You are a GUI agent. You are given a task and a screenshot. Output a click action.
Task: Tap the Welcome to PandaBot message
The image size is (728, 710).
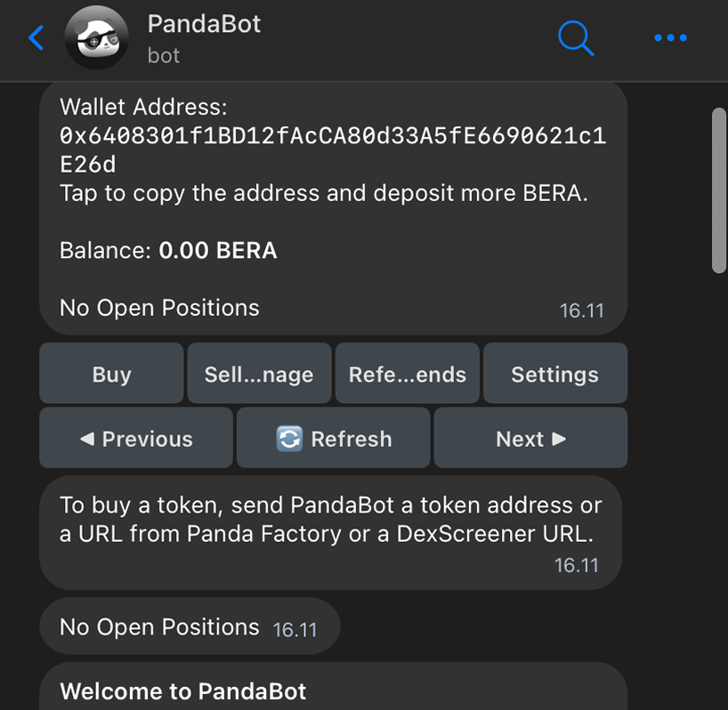pos(183,691)
